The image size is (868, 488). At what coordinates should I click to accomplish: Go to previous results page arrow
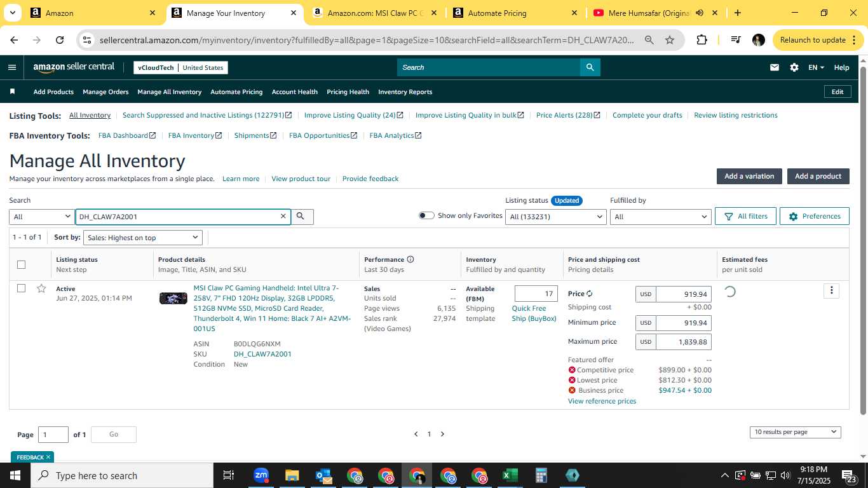[416, 434]
